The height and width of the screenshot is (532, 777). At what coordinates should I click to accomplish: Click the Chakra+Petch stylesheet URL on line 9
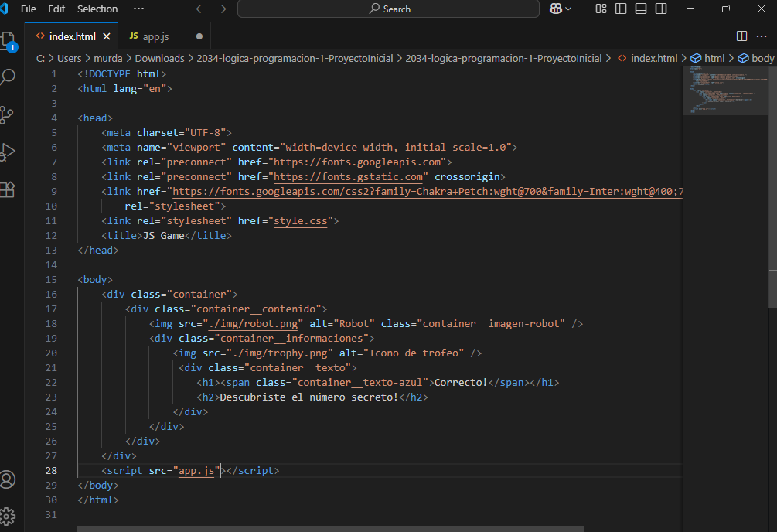428,192
